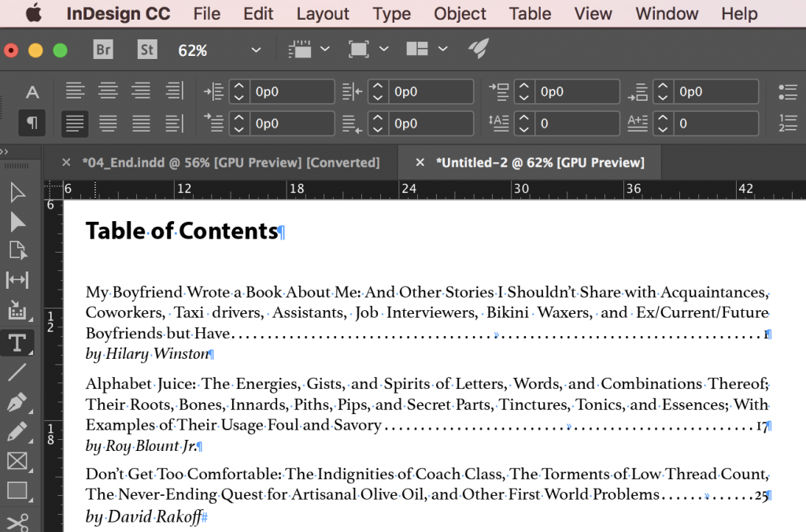Switch to Paragraph Formatting Controls
The height and width of the screenshot is (532, 806).
(x=31, y=123)
